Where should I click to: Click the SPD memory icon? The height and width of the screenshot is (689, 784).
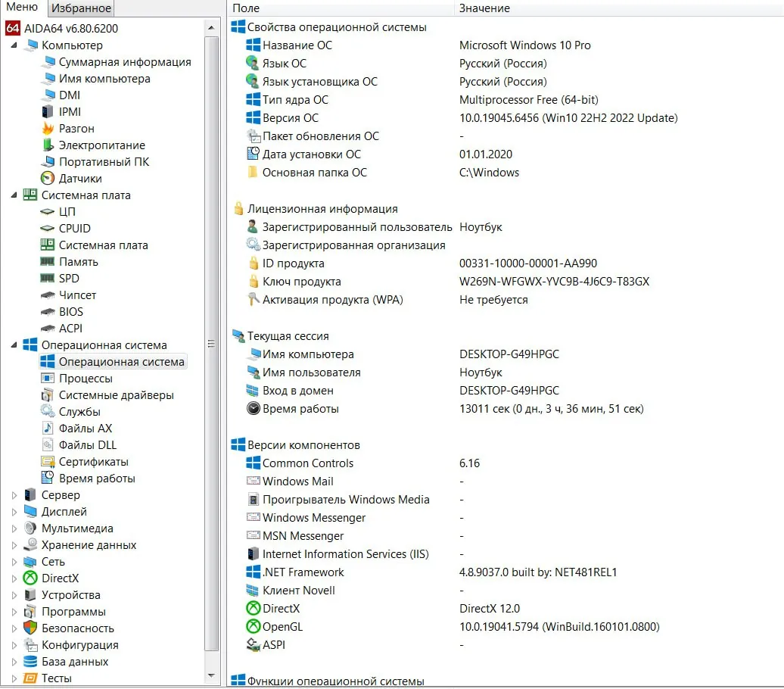pyautogui.click(x=48, y=278)
